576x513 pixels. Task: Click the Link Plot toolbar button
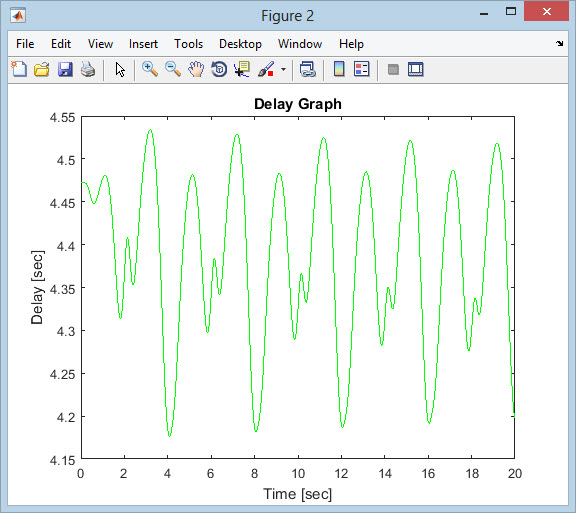(307, 69)
